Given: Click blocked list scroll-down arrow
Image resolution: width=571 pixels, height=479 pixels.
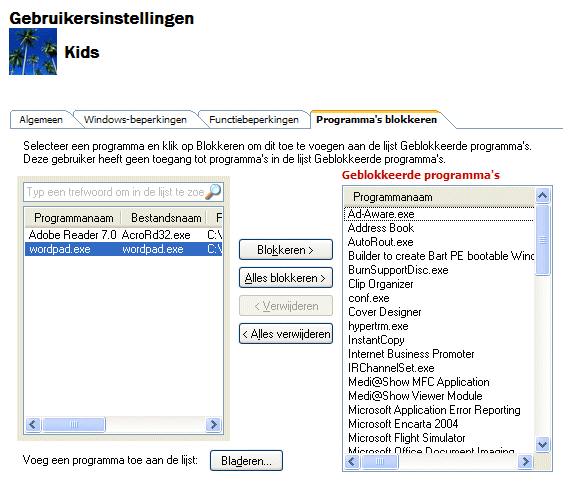Looking at the screenshot, I should 542,445.
